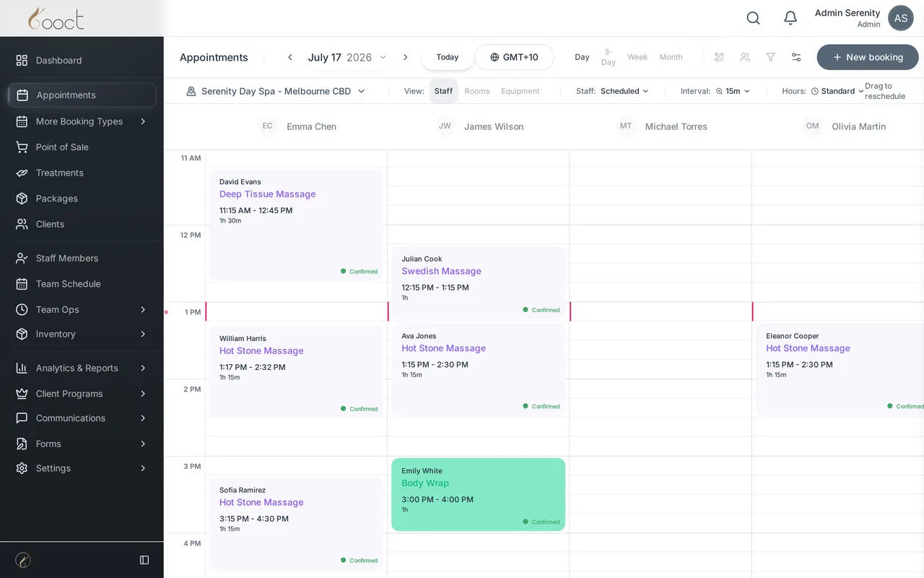Open the July 17 2026 date picker
The width and height of the screenshot is (924, 578).
click(x=347, y=57)
